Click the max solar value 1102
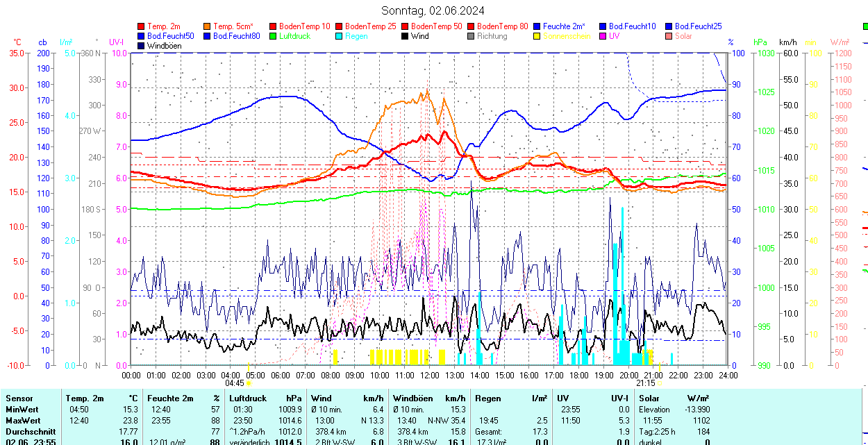This screenshot has width=868, height=445. tap(700, 421)
